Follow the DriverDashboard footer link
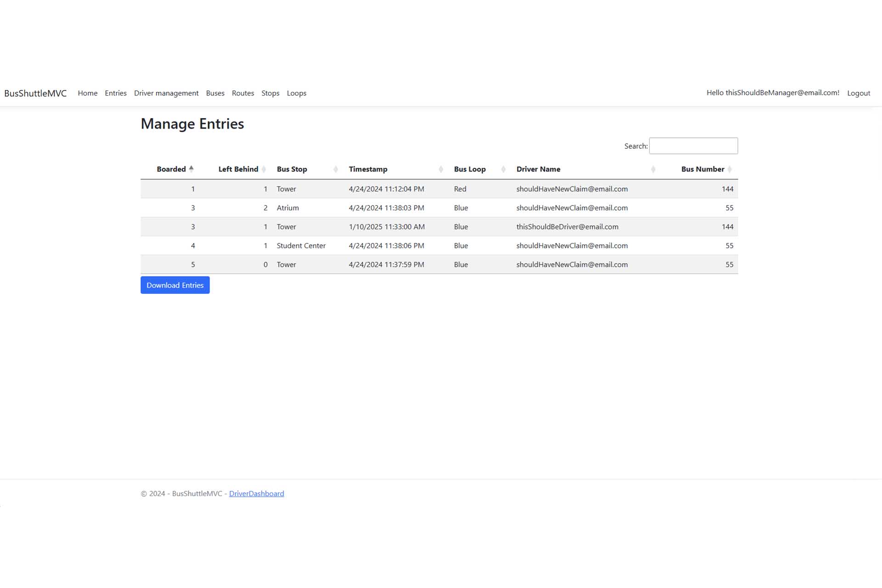 [x=256, y=493]
